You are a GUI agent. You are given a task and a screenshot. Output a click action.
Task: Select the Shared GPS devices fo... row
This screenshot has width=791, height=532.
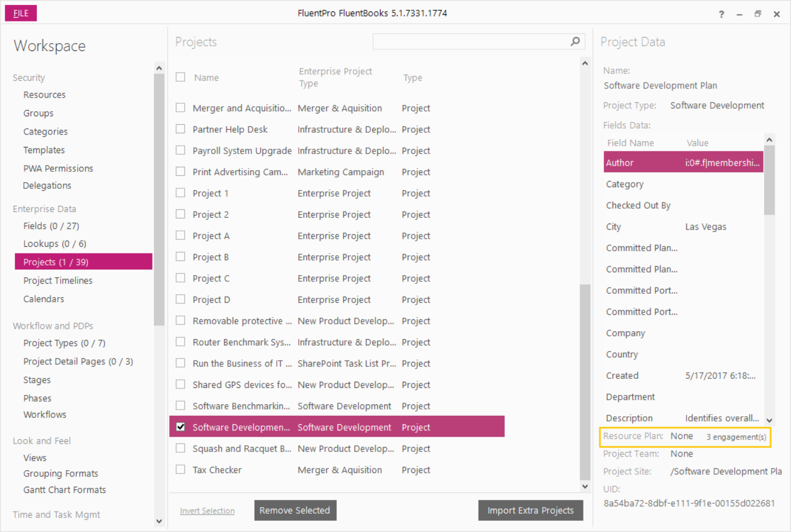click(337, 385)
